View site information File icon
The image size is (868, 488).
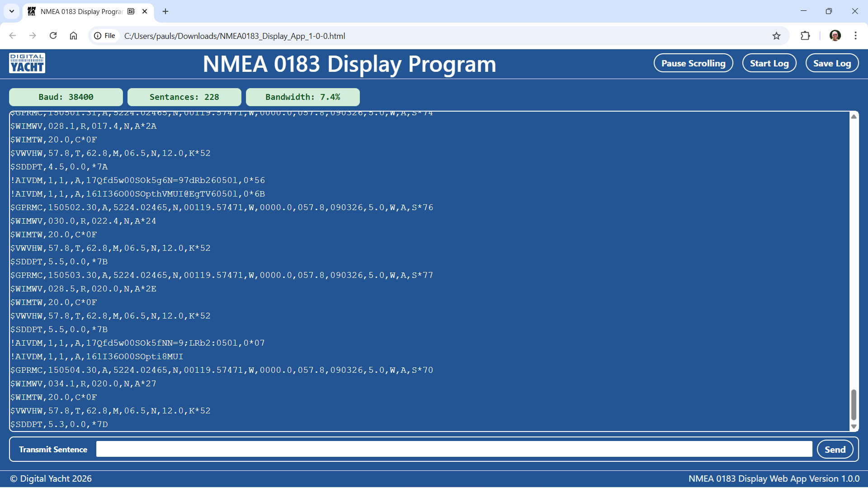[104, 36]
